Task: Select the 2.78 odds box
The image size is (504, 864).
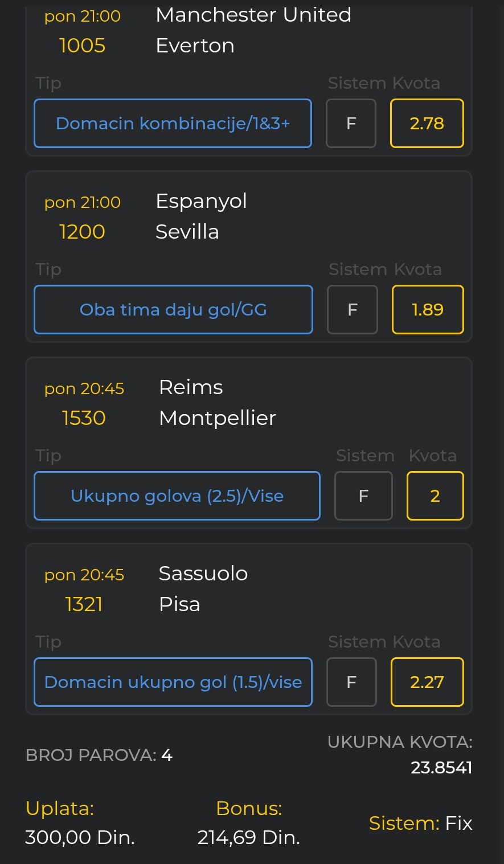Action: pyautogui.click(x=427, y=124)
